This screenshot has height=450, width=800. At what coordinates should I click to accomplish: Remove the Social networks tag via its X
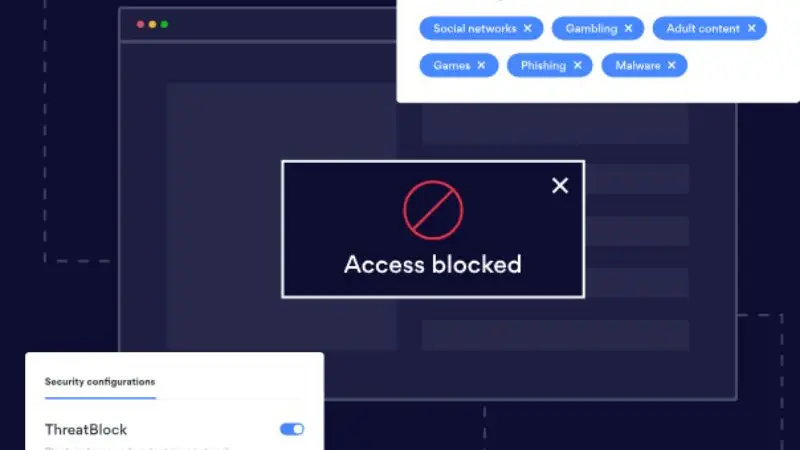(528, 29)
